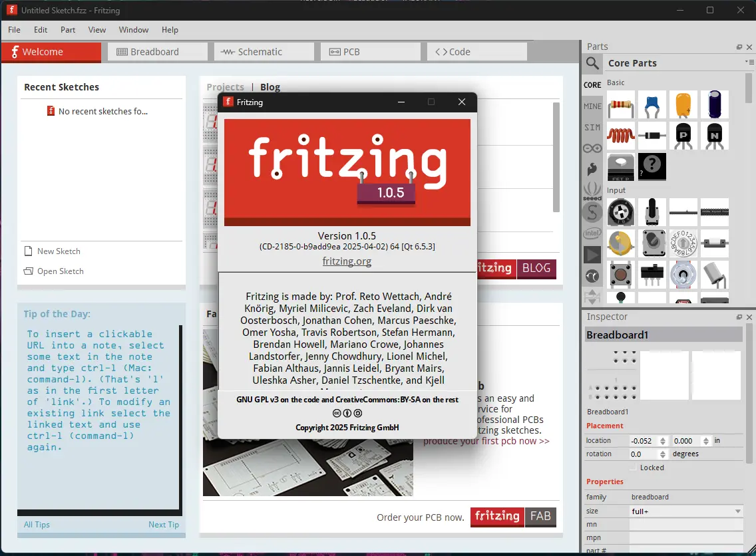Open the Intel parts bin
The height and width of the screenshot is (556, 756).
[592, 233]
